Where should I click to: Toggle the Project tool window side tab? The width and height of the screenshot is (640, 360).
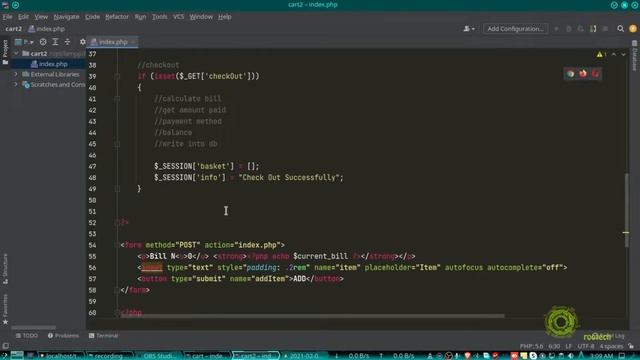[5, 52]
